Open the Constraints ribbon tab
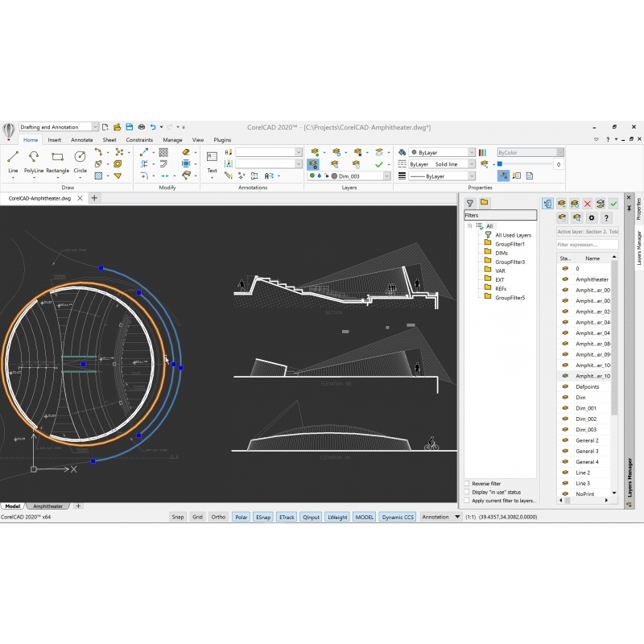 click(139, 139)
